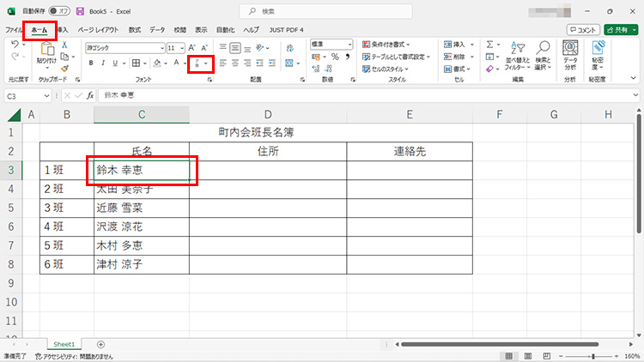Click the insert function fx icon
The height and width of the screenshot is (362, 644).
point(89,95)
